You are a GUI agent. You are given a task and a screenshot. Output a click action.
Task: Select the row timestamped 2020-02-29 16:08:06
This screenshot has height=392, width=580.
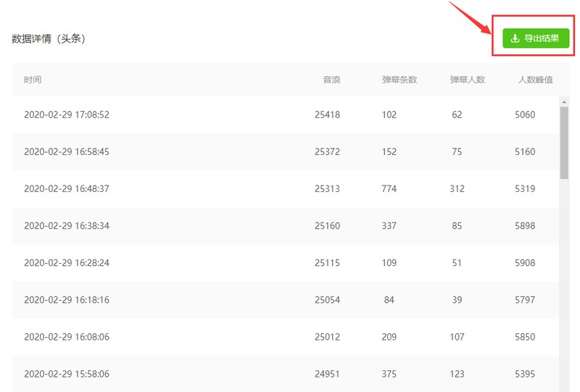click(285, 337)
